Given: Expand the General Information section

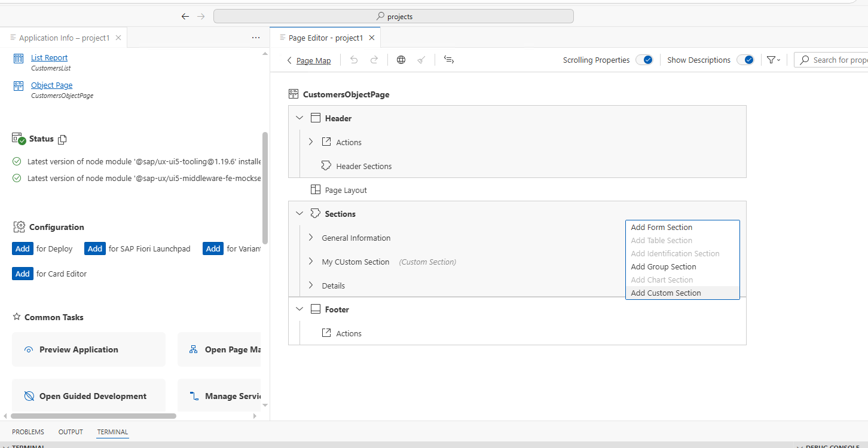Looking at the screenshot, I should tap(311, 238).
